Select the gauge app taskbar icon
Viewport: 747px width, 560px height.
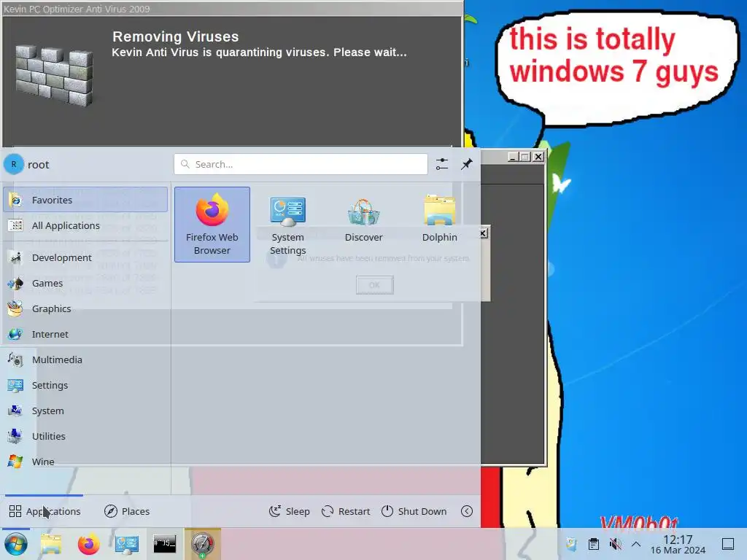203,544
